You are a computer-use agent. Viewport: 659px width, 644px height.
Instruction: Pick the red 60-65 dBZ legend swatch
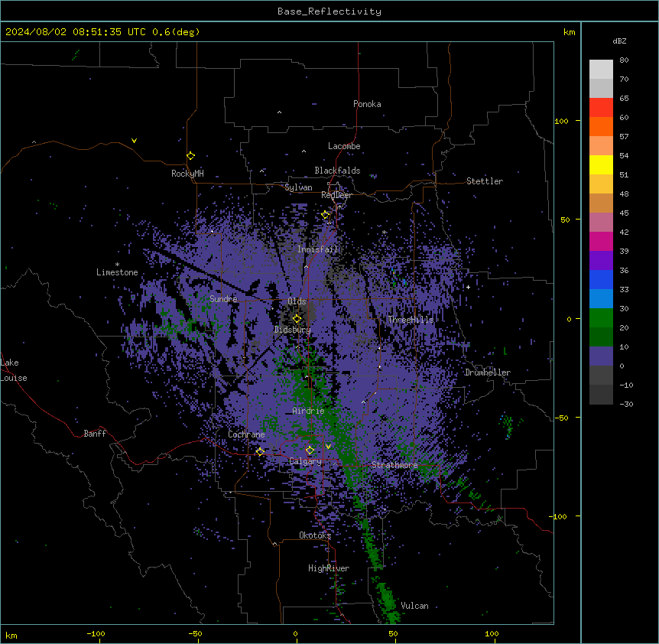coord(601,108)
